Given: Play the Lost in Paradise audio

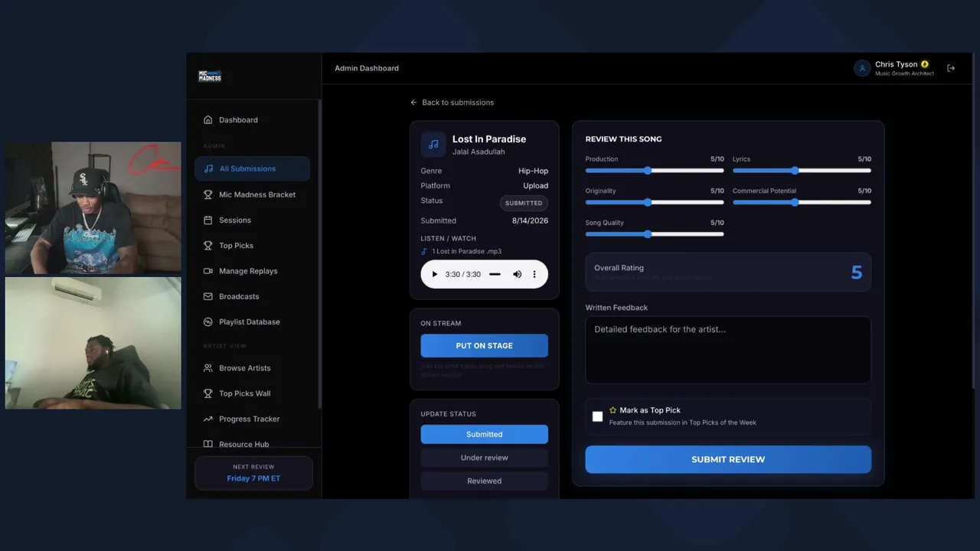Looking at the screenshot, I should (x=435, y=274).
